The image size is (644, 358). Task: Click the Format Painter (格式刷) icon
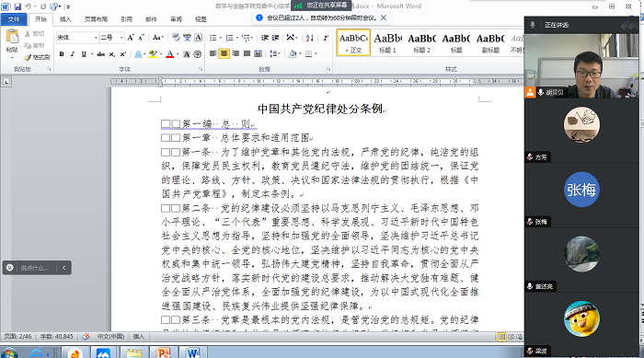(x=37, y=57)
